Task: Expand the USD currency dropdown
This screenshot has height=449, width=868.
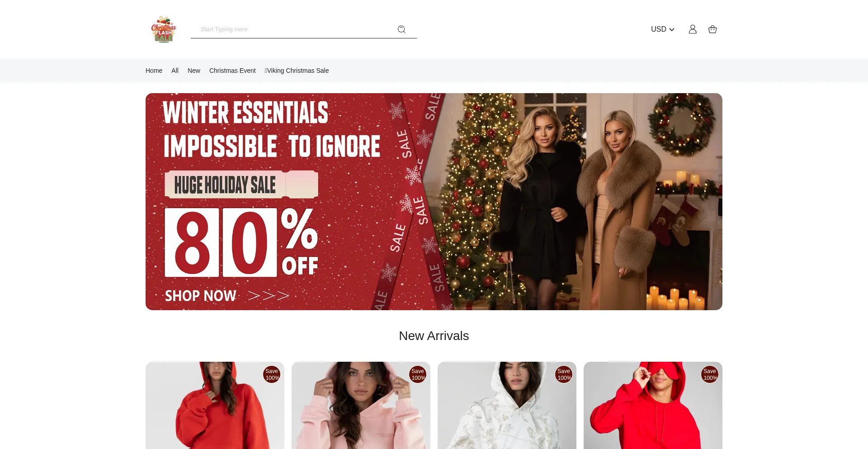Action: click(662, 29)
